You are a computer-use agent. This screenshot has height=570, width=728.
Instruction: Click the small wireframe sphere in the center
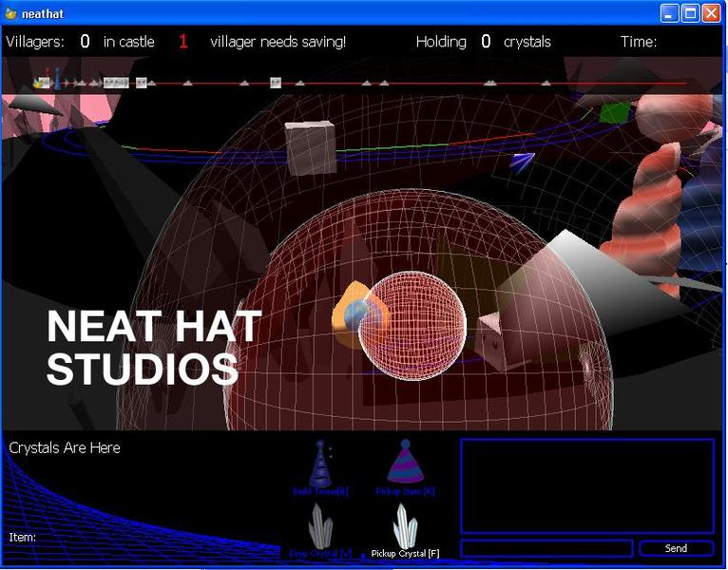pyautogui.click(x=412, y=326)
